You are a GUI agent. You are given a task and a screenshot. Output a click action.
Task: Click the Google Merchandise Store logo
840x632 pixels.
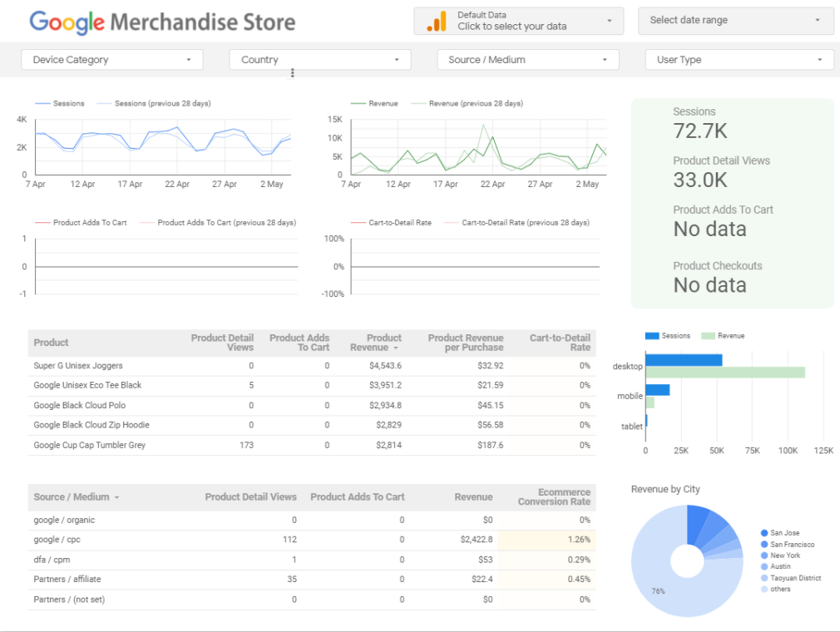(x=162, y=22)
